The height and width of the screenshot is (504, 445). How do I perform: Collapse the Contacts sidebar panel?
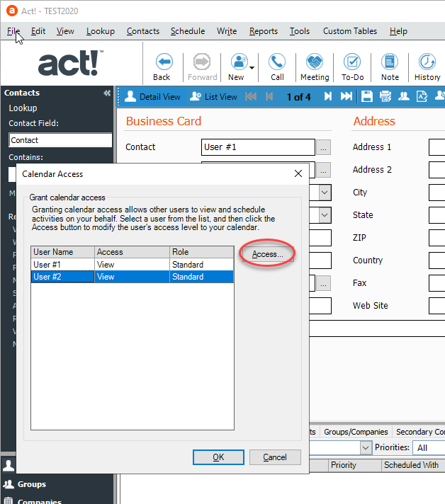[x=107, y=93]
